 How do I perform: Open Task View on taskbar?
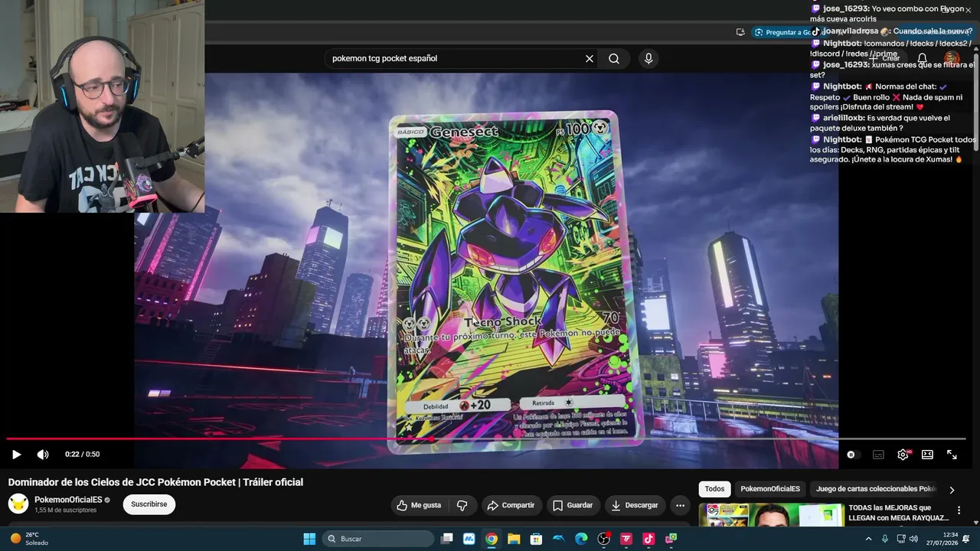click(x=447, y=539)
